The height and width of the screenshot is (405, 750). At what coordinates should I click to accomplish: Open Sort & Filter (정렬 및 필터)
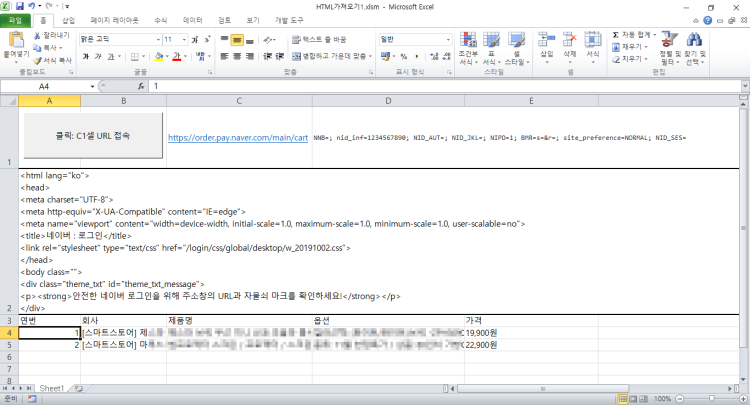pyautogui.click(x=669, y=48)
